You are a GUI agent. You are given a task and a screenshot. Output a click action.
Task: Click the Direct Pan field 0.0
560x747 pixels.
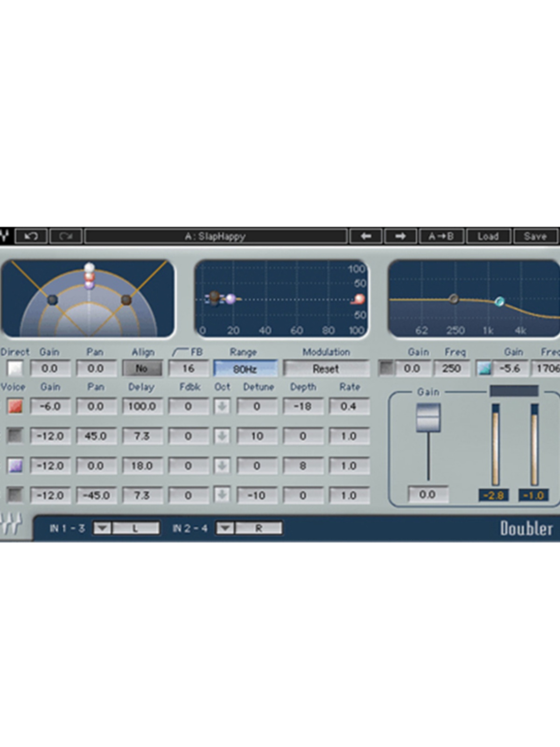pos(96,369)
